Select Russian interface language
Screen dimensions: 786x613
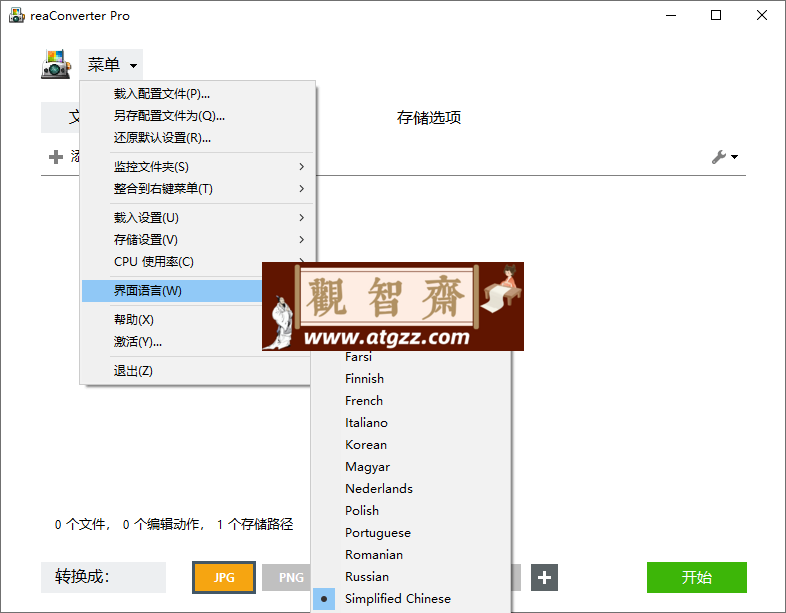pos(411,577)
